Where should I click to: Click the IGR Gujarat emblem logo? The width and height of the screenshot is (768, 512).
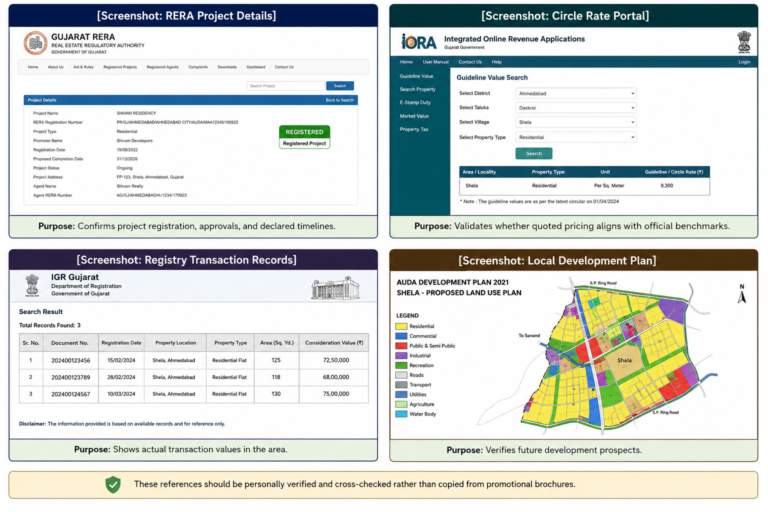[32, 286]
